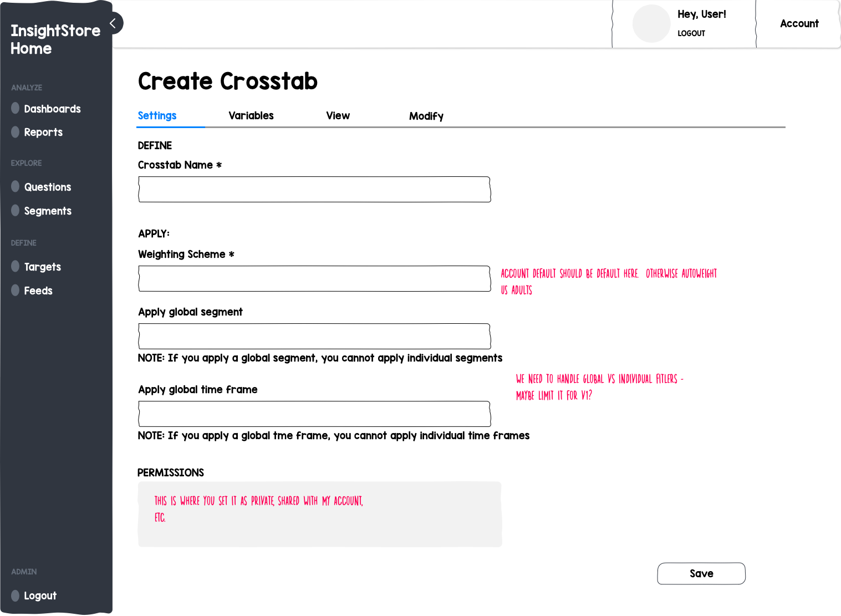841x616 pixels.
Task: Open the Weighting Scheme field
Action: tap(314, 278)
